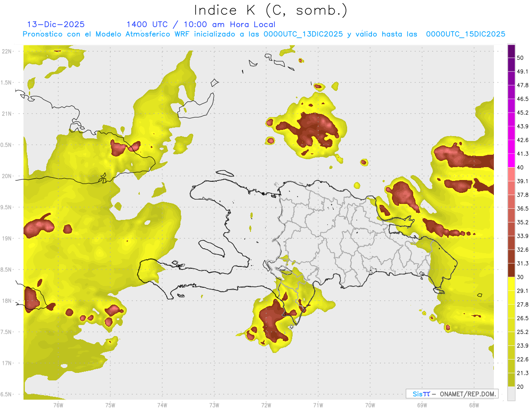Click the "31.3" color scale label
The height and width of the screenshot is (411, 532).
pyautogui.click(x=523, y=263)
